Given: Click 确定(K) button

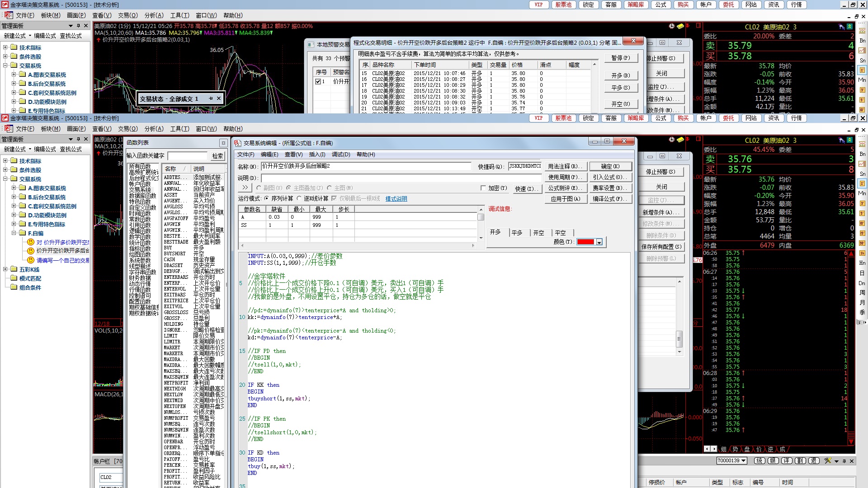Looking at the screenshot, I should (610, 166).
